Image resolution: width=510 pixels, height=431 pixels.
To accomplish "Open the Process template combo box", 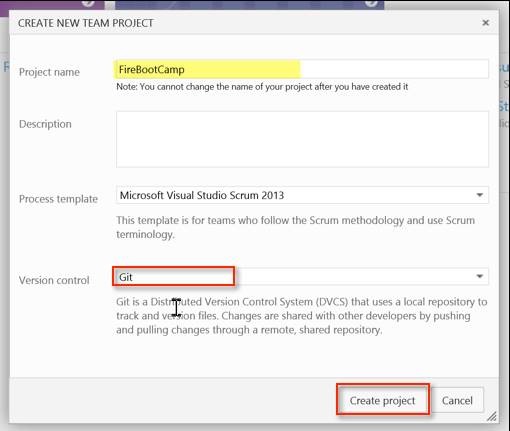I will (x=302, y=195).
